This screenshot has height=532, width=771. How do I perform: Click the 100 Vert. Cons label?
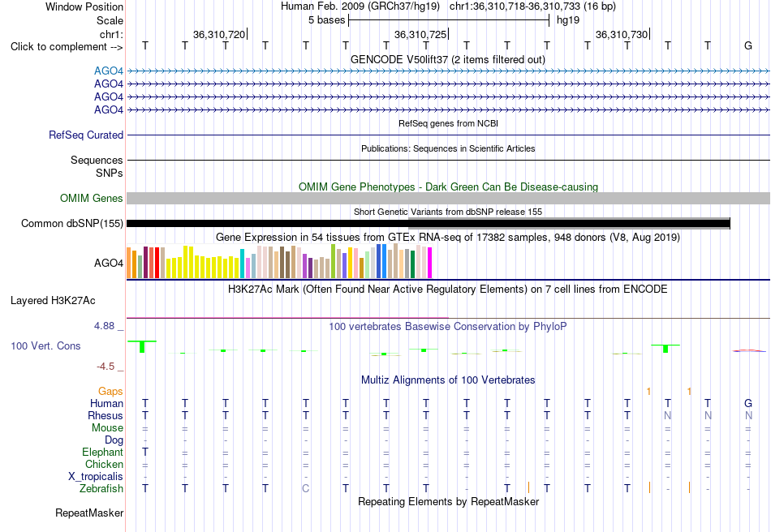click(x=45, y=345)
